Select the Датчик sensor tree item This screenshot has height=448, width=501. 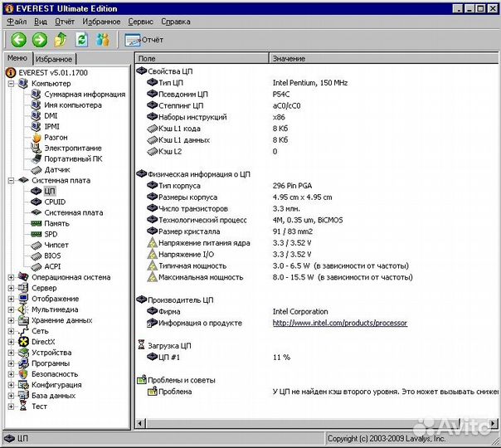pos(56,169)
